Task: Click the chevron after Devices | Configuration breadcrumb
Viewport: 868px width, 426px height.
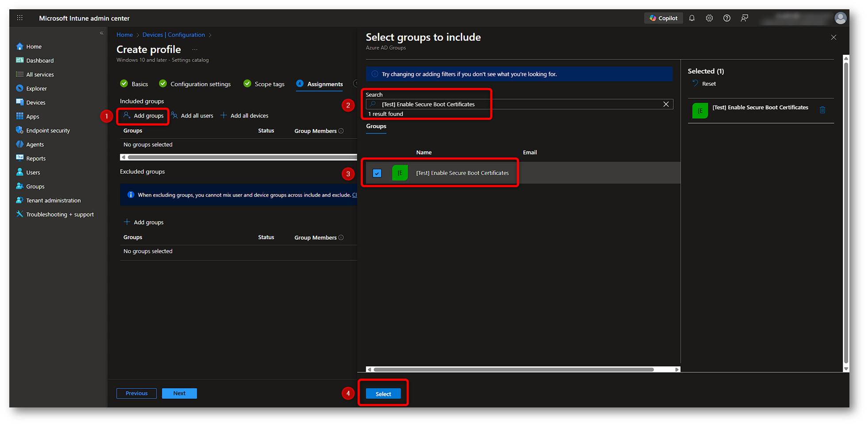Action: click(210, 35)
